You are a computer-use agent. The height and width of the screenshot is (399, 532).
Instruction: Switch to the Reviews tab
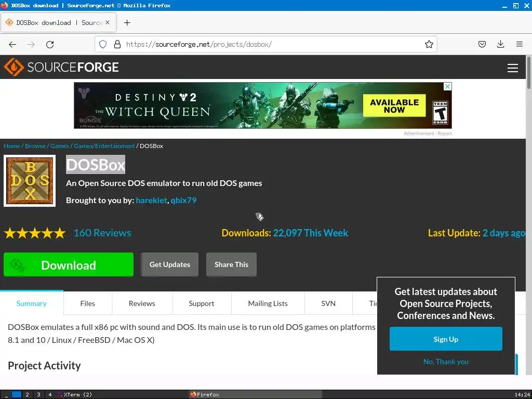tap(142, 303)
